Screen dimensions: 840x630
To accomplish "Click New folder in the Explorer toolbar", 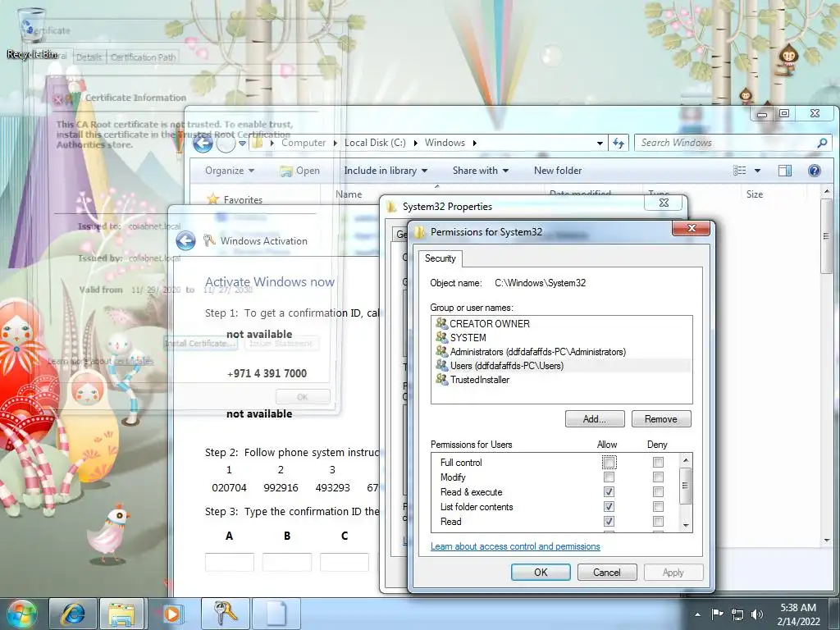I will pyautogui.click(x=558, y=171).
